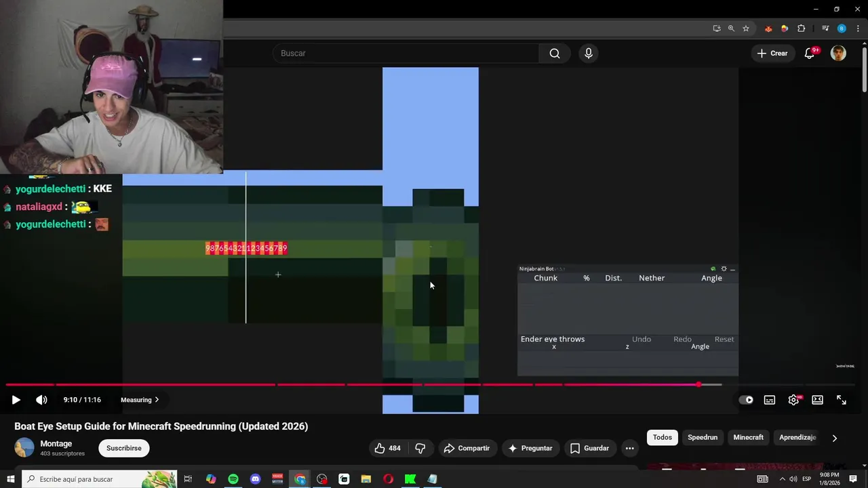Open Voicemeeter from the taskbar

point(277,479)
